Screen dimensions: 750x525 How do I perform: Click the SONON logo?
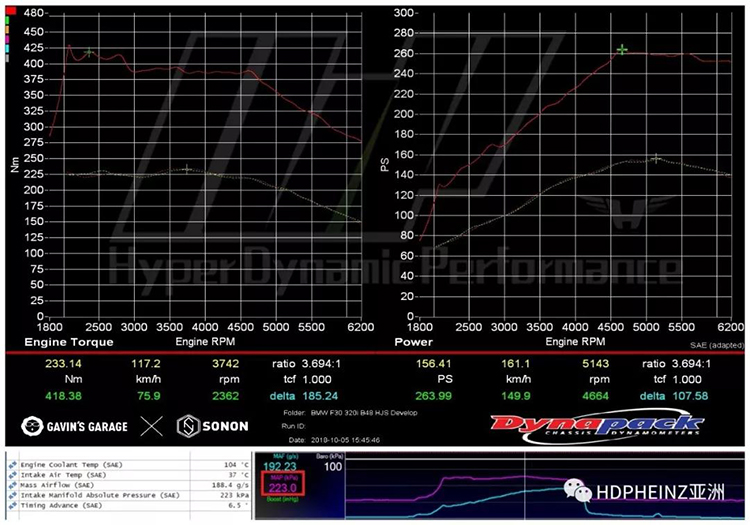click(x=212, y=426)
